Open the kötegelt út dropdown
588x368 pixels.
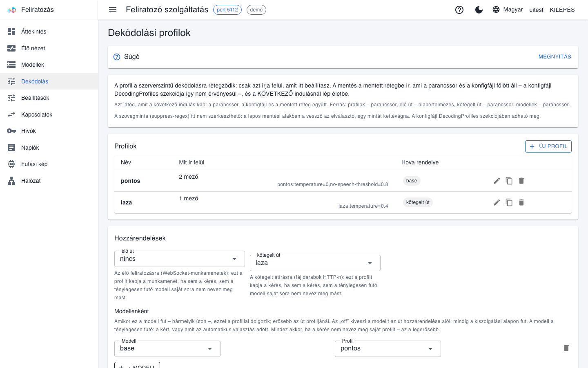pos(315,263)
